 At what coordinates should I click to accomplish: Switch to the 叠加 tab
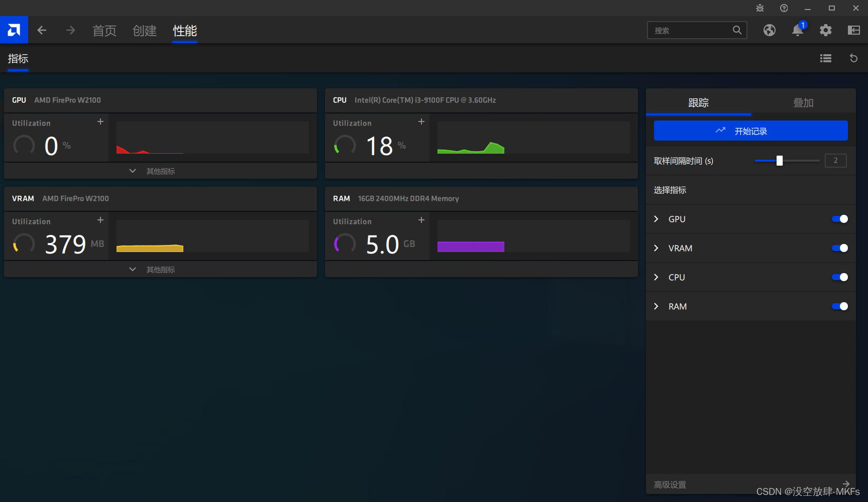click(803, 103)
